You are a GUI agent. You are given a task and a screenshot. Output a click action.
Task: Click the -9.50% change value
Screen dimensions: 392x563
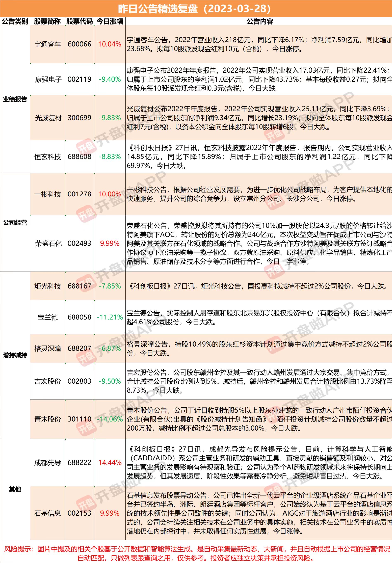click(x=110, y=381)
